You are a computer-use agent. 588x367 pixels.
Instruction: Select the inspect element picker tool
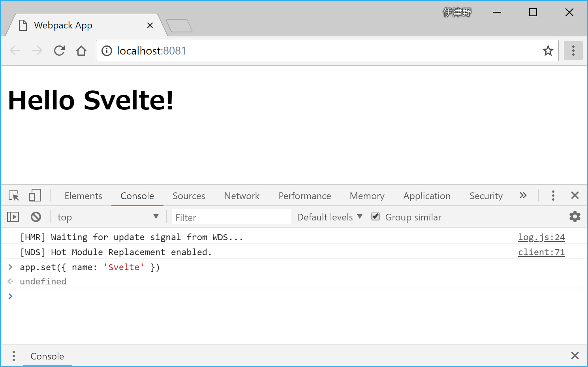[13, 195]
